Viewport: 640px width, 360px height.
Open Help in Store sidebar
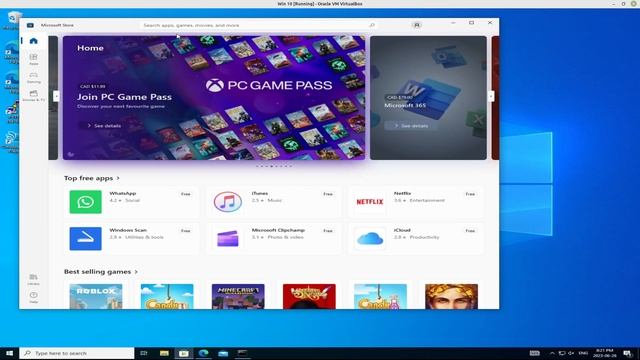(x=33, y=297)
